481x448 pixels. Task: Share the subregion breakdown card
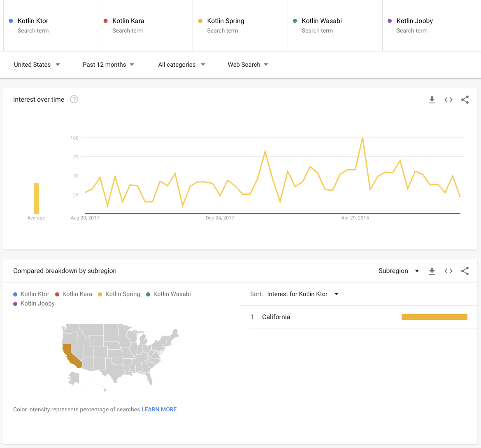click(465, 271)
